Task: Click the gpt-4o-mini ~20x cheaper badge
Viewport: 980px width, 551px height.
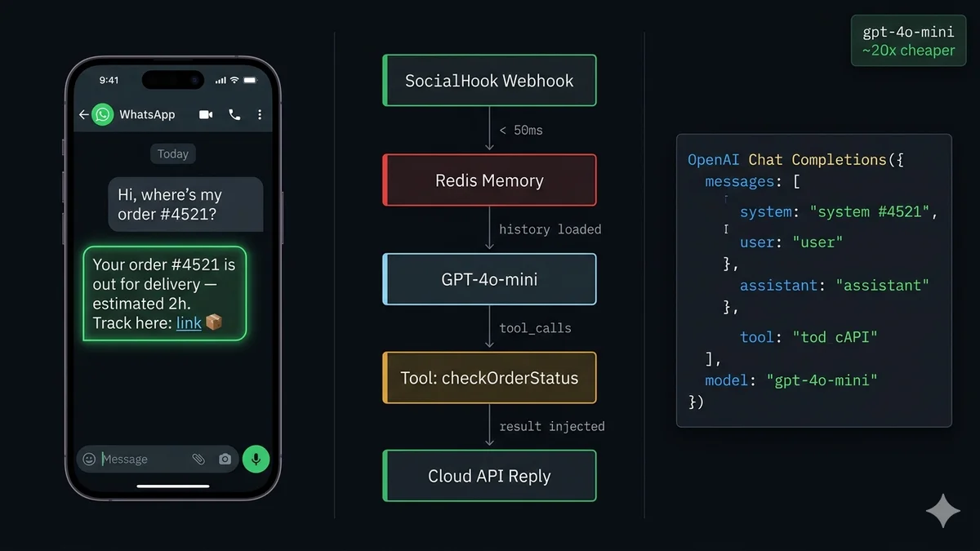Action: [x=908, y=41]
